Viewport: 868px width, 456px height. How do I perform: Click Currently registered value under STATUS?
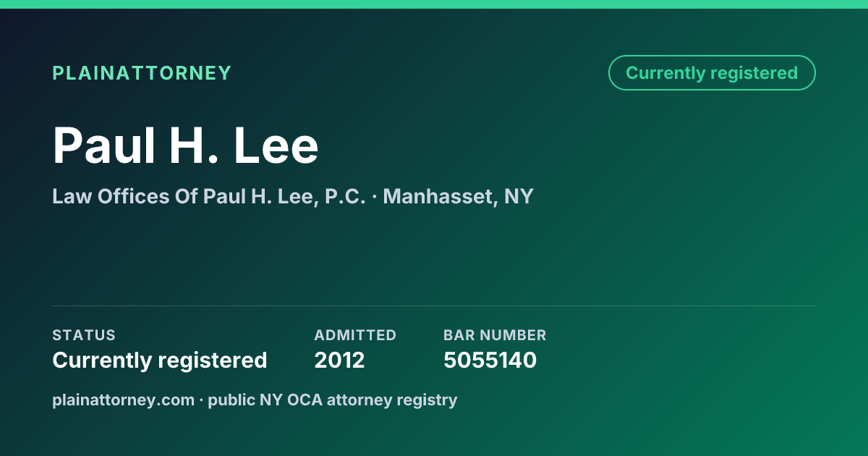coord(160,360)
